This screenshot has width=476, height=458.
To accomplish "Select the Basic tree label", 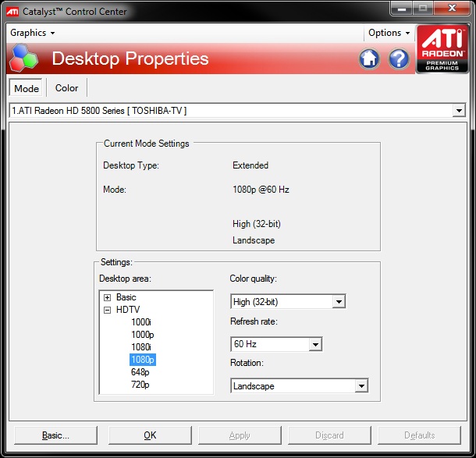I will [x=126, y=297].
